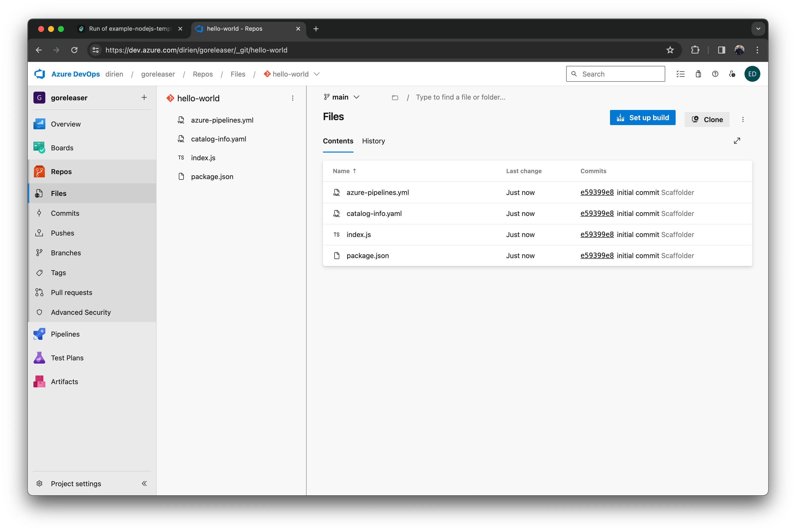The image size is (796, 532).
Task: Toggle the browser side panel icon
Action: [721, 50]
